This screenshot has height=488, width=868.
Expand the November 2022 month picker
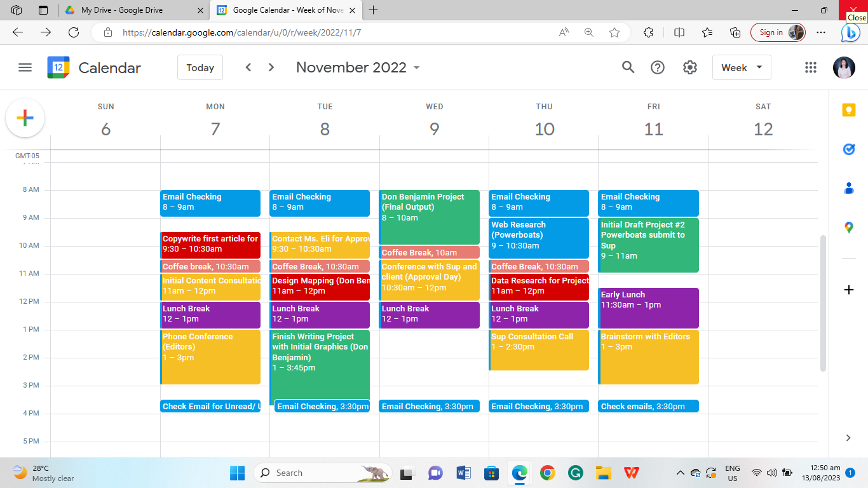coord(358,67)
